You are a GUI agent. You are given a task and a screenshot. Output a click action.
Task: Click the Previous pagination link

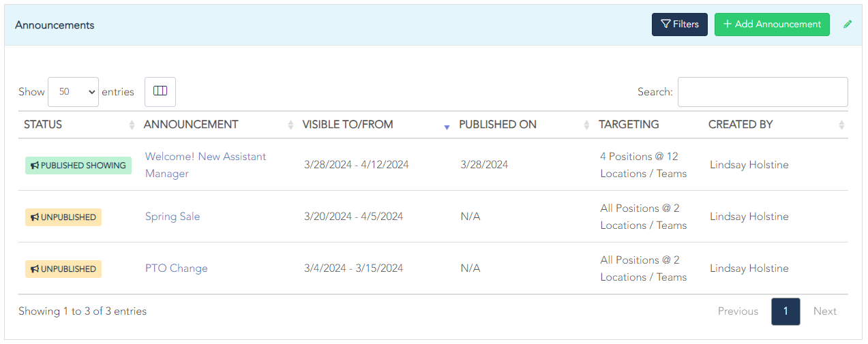coord(738,311)
